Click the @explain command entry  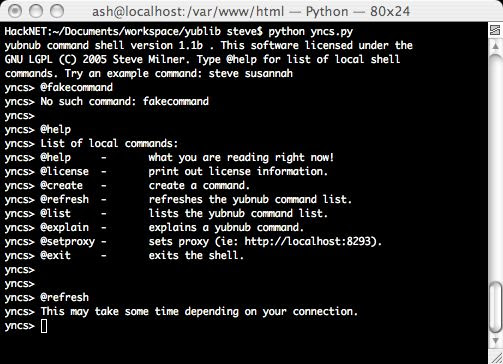tap(65, 227)
